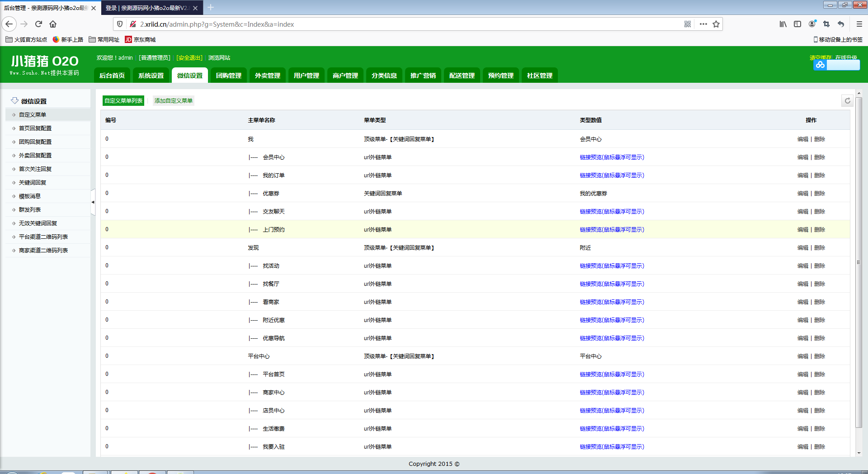
Task: Bookmark this page via the star icon
Action: pos(716,24)
